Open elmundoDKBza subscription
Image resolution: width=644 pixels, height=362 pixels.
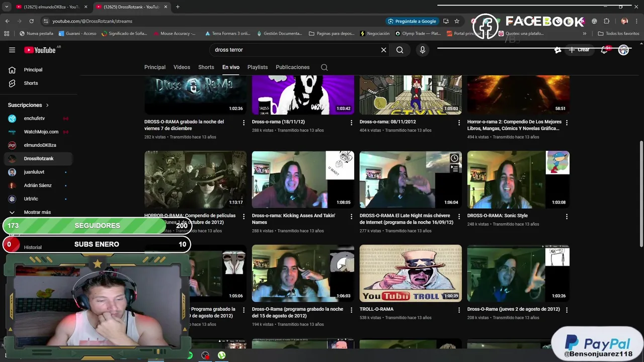(39, 145)
